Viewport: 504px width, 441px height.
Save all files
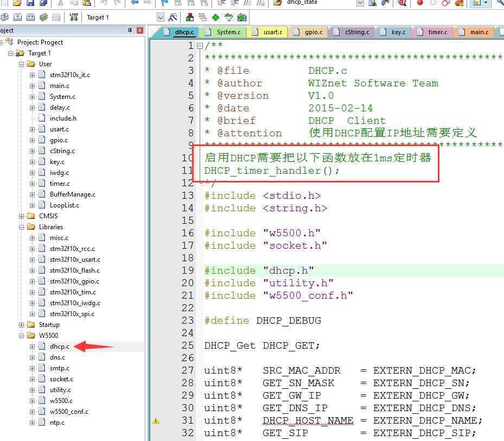point(43,3)
